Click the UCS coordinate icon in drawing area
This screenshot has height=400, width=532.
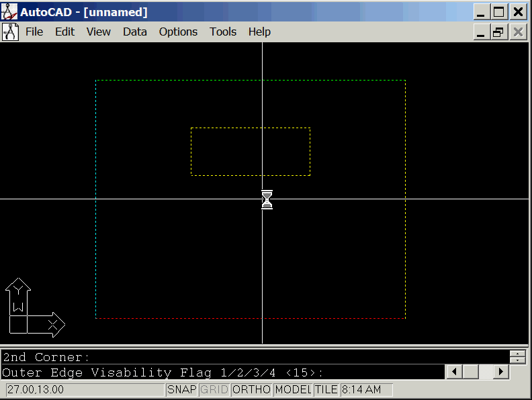click(x=35, y=308)
